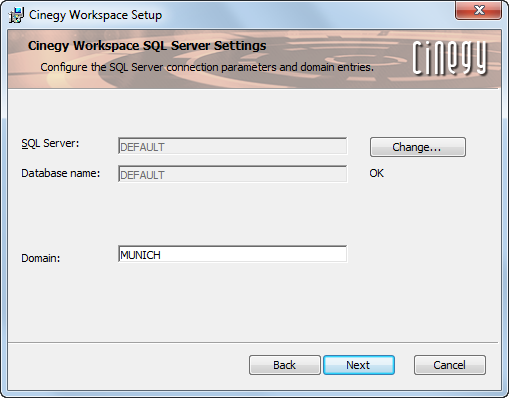Click the Configure the SQL Server connection description
Screen dimensions: 509x398
[x=207, y=67]
